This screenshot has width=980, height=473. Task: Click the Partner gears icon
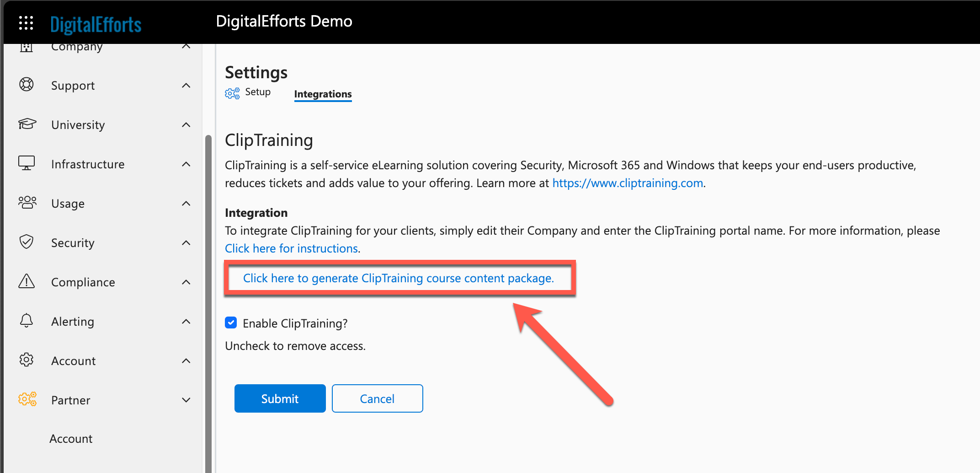click(x=27, y=399)
